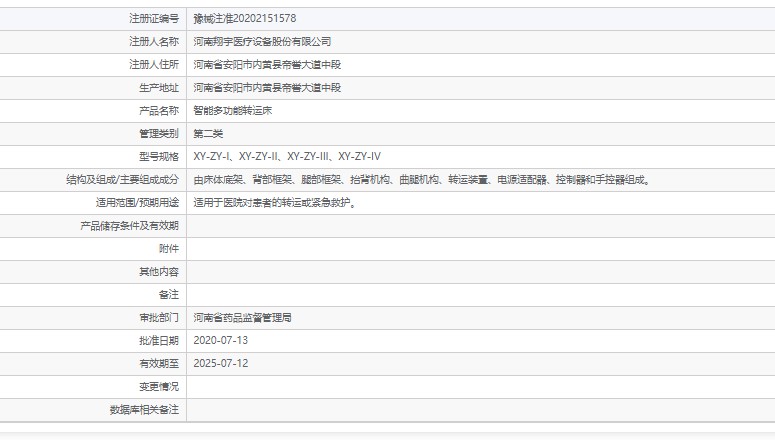The width and height of the screenshot is (775, 440).
Task: Click the 注册证编号 label cell
Action: point(154,19)
